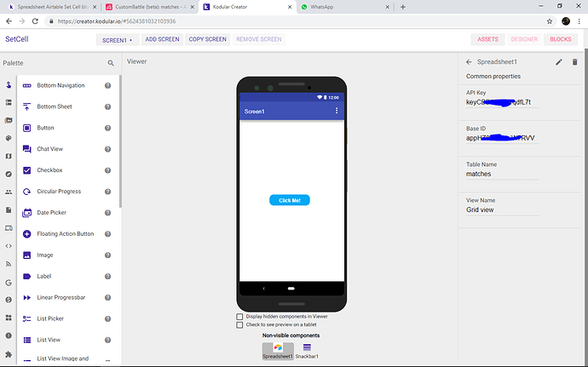
Task: Edit the View Name field Grid view
Action: pyautogui.click(x=502, y=210)
